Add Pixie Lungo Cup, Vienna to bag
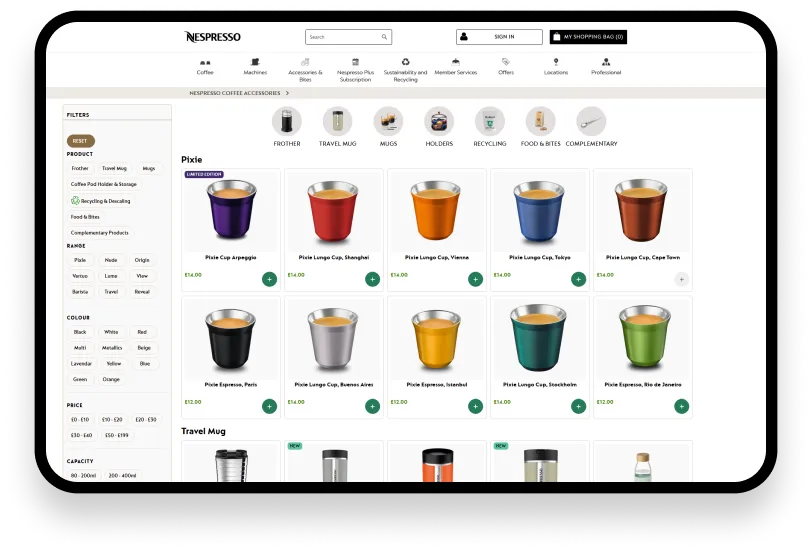The width and height of the screenshot is (812, 552). click(x=475, y=279)
